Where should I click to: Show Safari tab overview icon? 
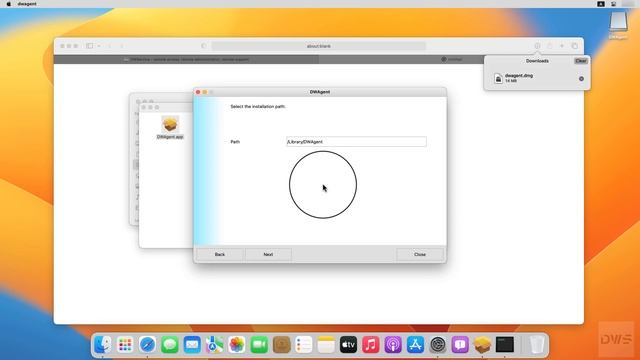point(574,46)
